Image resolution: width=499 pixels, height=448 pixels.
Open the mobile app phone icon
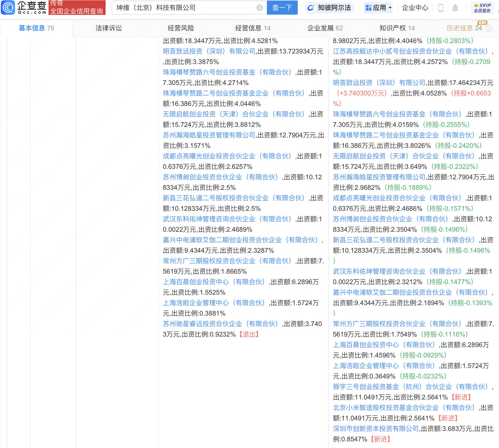tap(441, 8)
